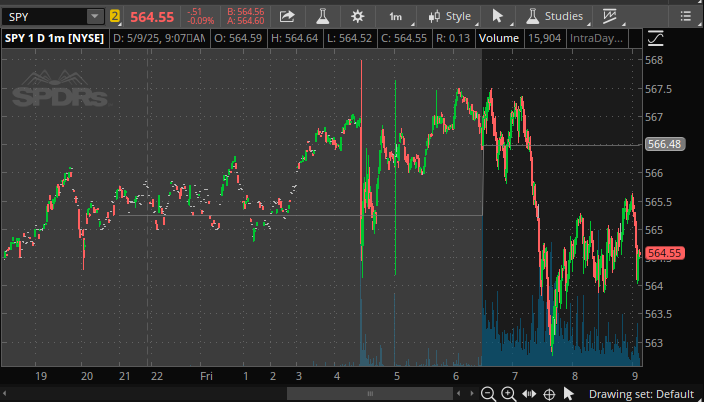Click the horizontal chart scrollbar thumb

[370, 393]
